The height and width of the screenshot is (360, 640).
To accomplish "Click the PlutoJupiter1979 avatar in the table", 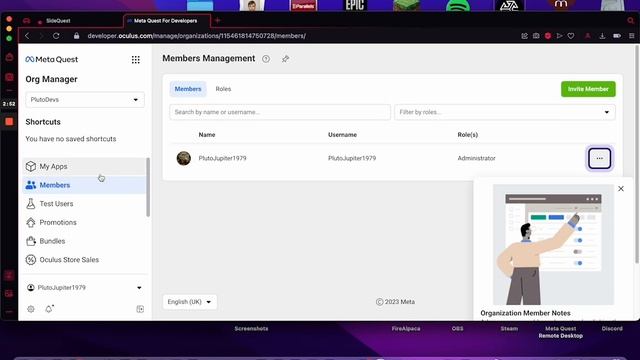I will pos(184,158).
